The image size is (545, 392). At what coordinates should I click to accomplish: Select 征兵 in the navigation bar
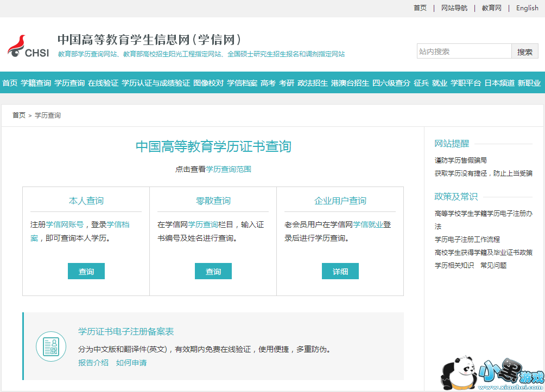(421, 83)
